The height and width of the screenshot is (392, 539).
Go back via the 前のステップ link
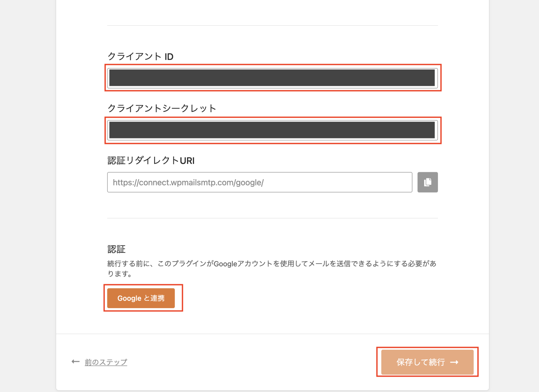tap(106, 362)
